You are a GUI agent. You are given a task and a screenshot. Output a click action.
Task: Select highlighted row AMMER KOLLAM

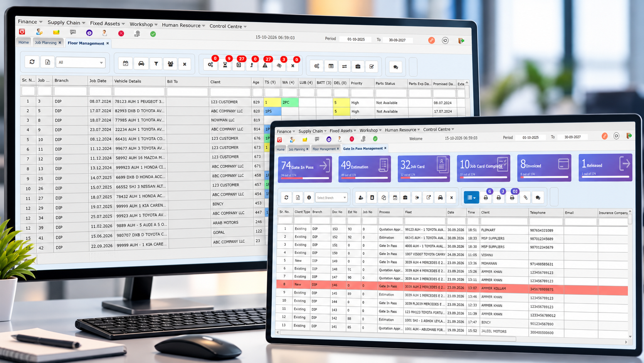(452, 287)
